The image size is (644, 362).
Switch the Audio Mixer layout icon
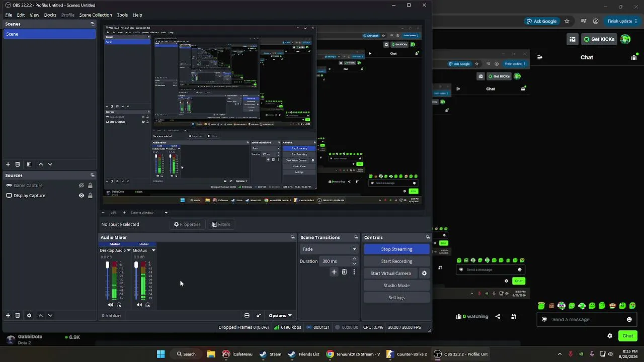(x=247, y=316)
